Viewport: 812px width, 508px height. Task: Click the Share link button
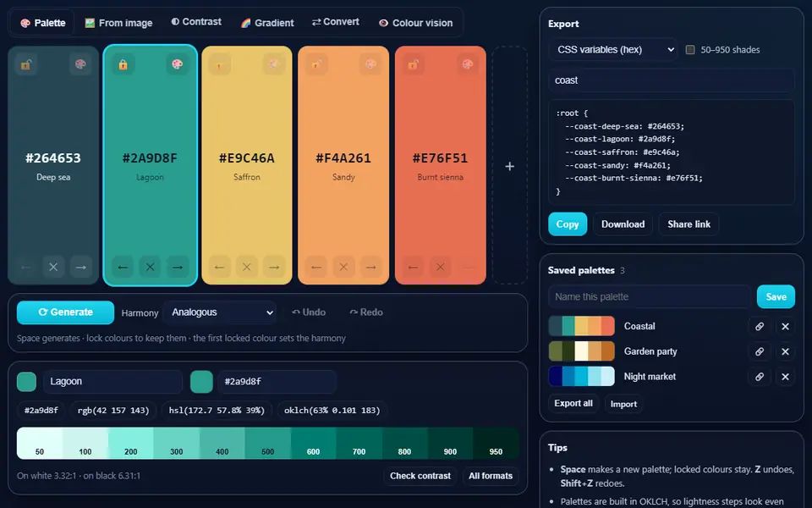(689, 224)
